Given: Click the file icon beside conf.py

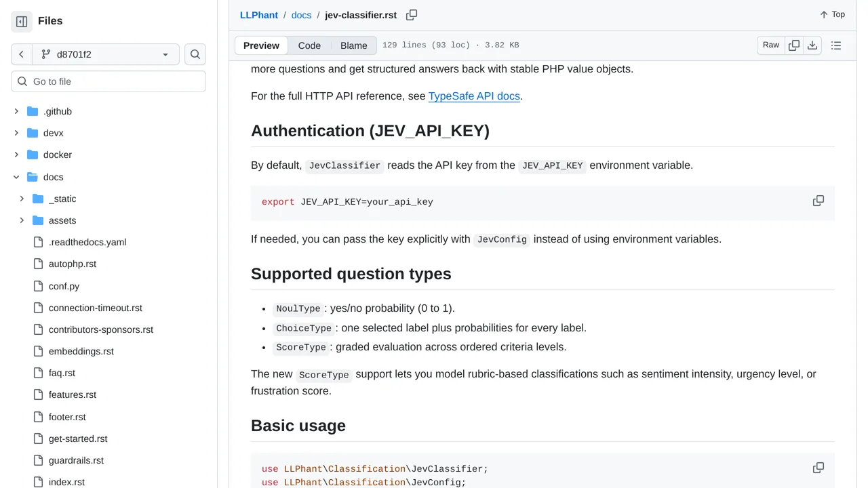Looking at the screenshot, I should [x=38, y=286].
